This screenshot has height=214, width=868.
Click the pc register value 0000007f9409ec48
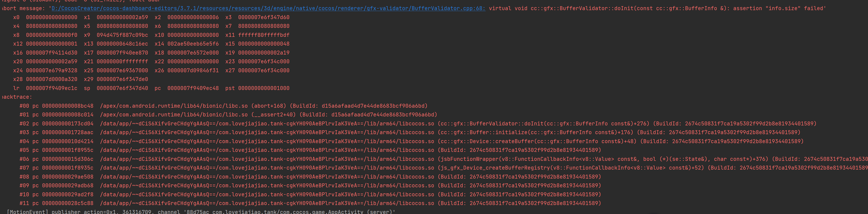(x=193, y=88)
